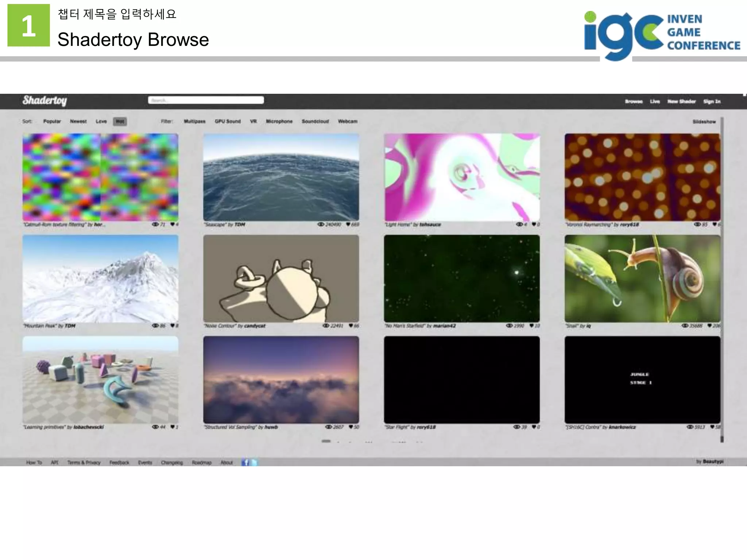Click the eye icon under Noise Contour

[326, 326]
